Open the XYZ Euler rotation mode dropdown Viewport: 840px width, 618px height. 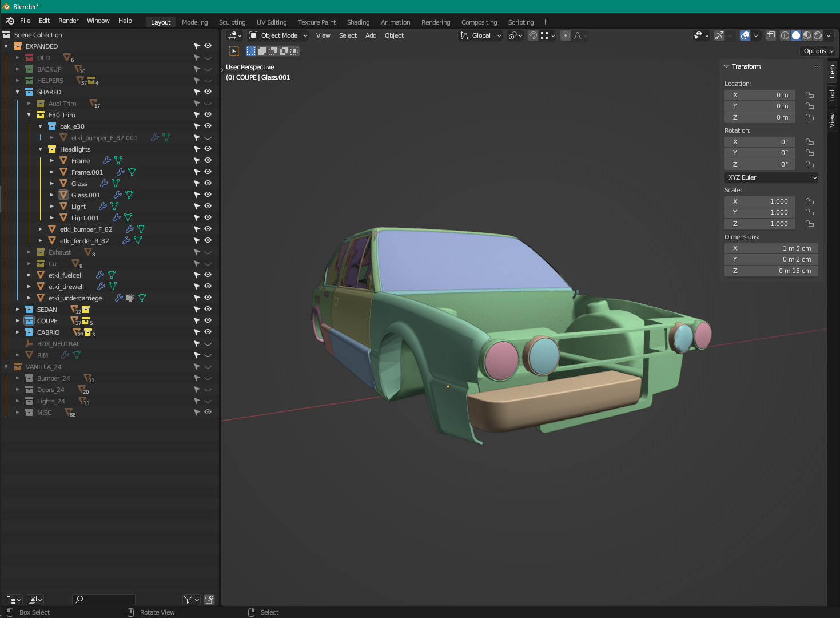click(771, 177)
